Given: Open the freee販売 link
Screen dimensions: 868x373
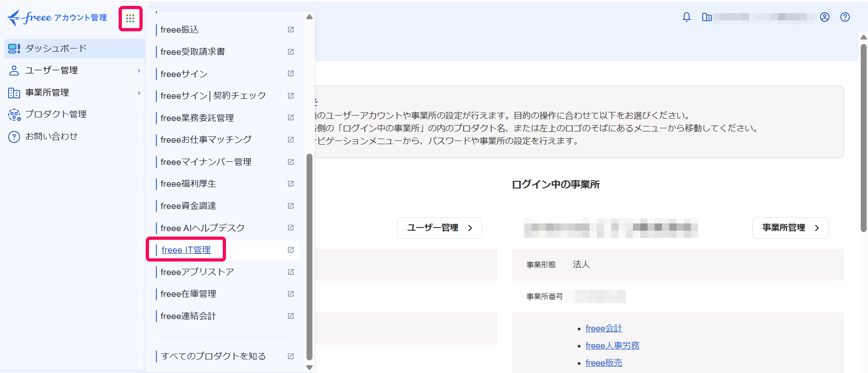Looking at the screenshot, I should 604,363.
